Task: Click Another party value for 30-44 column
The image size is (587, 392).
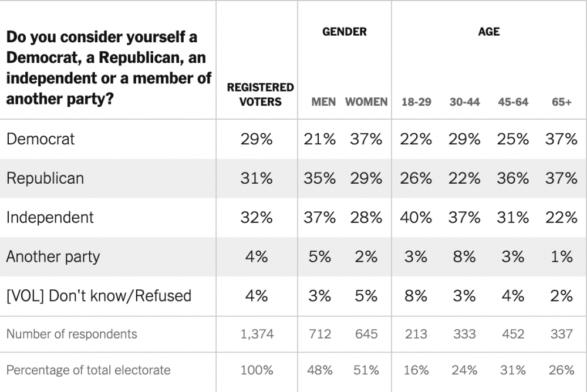Action: click(x=464, y=256)
